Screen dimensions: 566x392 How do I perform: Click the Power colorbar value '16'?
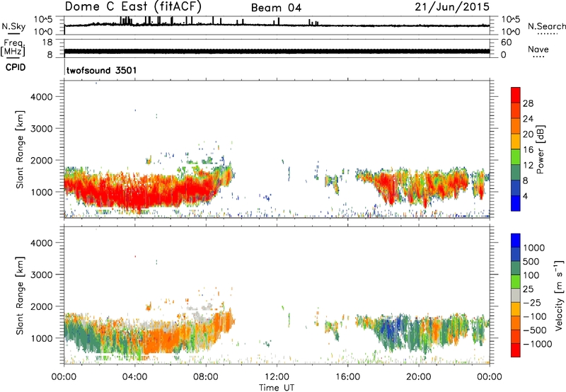coord(528,149)
